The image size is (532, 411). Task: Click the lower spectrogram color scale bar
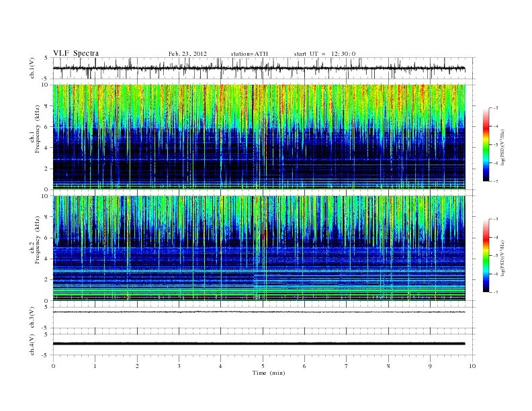[x=486, y=256]
